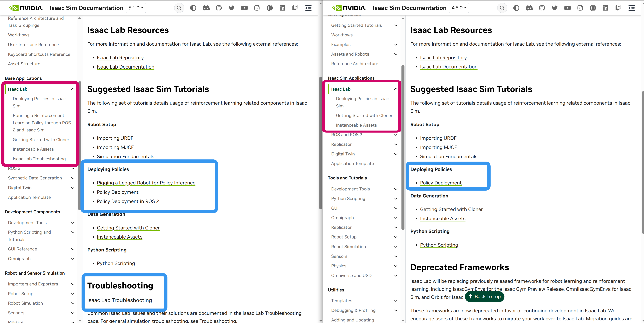This screenshot has width=644, height=323.
Task: Open the 5.1.0 version dropdown
Action: pos(136,8)
